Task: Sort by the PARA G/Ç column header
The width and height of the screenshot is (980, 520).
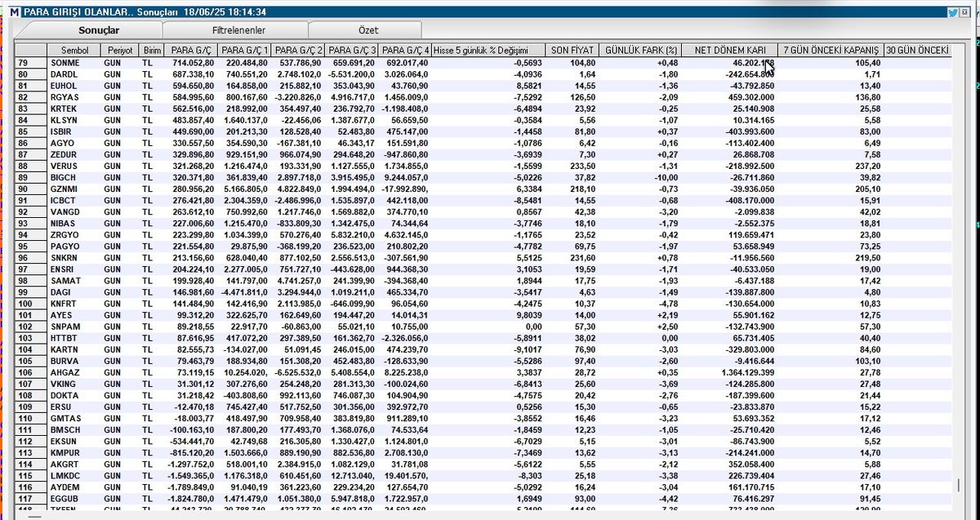Action: [x=190, y=50]
